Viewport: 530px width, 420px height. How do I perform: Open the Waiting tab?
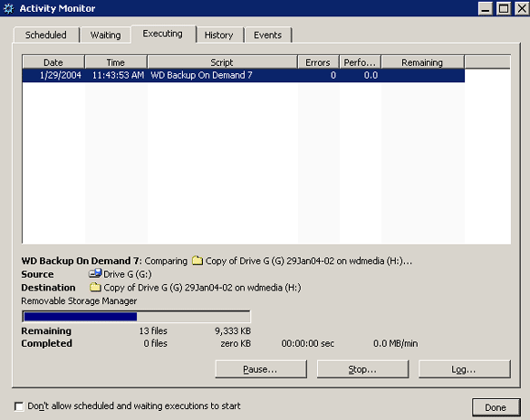click(105, 35)
